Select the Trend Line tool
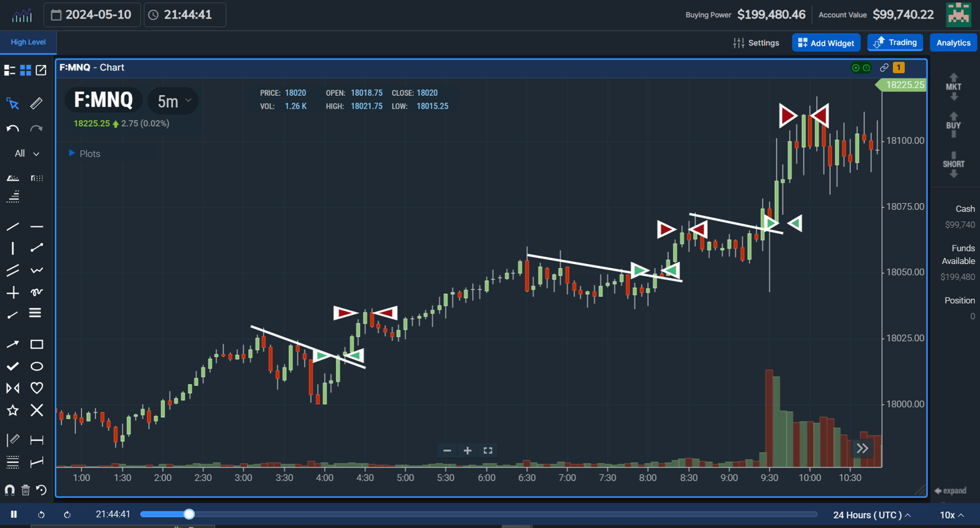This screenshot has height=528, width=980. (x=12, y=226)
